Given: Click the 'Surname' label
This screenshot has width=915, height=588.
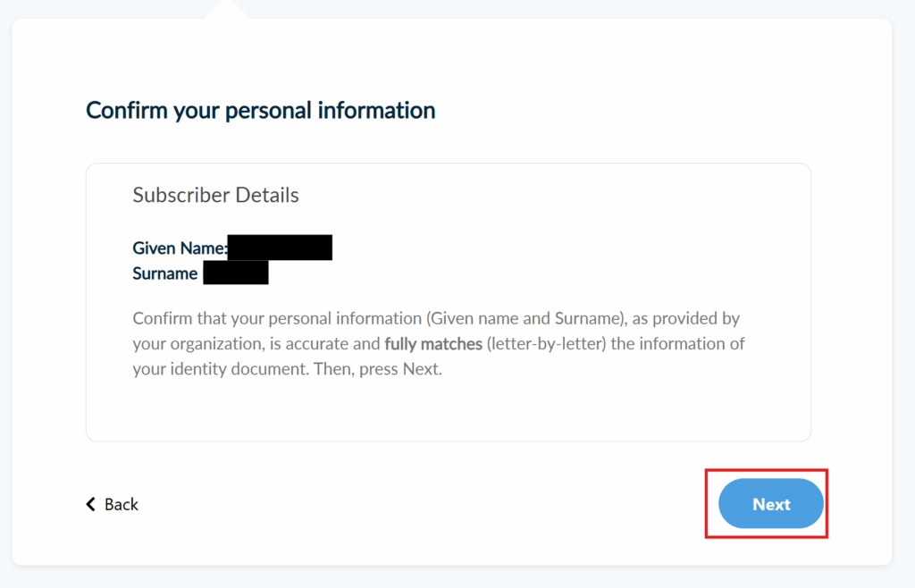Looking at the screenshot, I should (165, 273).
